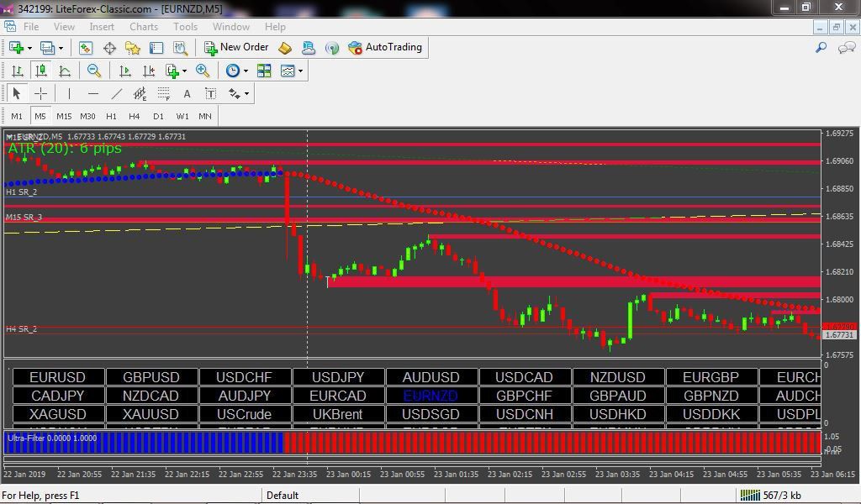Open the Charts menu
Viewport: 861px width, 504px height.
point(143,26)
